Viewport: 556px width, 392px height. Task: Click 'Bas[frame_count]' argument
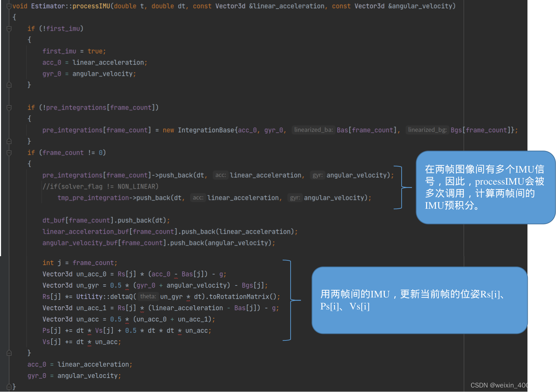tap(367, 130)
